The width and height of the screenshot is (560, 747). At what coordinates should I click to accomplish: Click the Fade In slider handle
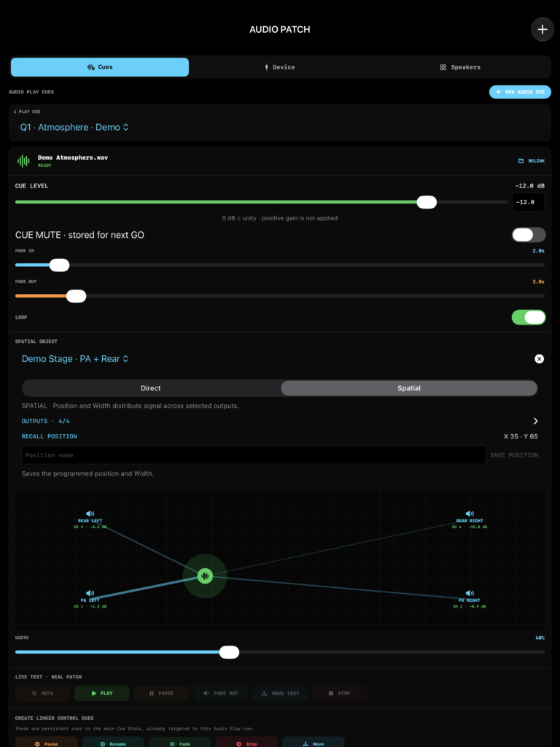pyautogui.click(x=60, y=265)
